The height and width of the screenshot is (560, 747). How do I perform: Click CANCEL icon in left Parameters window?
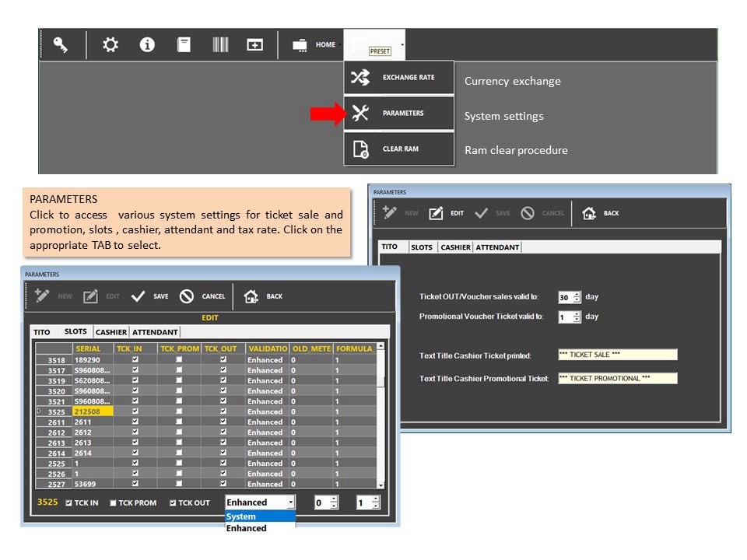(186, 296)
